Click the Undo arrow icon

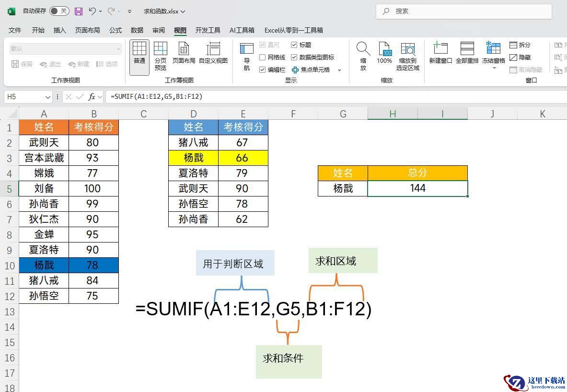tap(93, 11)
